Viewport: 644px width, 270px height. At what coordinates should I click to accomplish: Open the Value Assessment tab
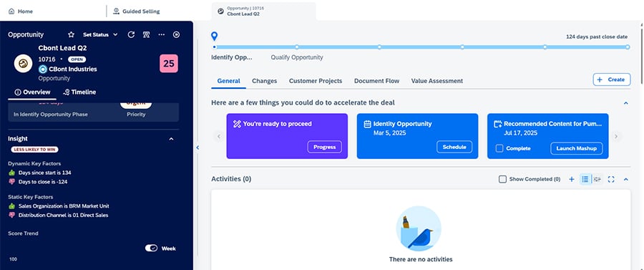point(437,81)
